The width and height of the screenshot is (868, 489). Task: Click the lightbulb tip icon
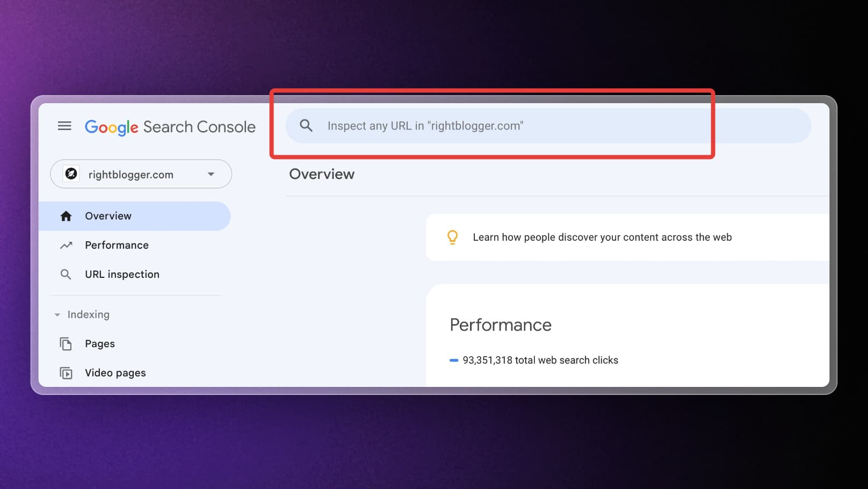[453, 237]
